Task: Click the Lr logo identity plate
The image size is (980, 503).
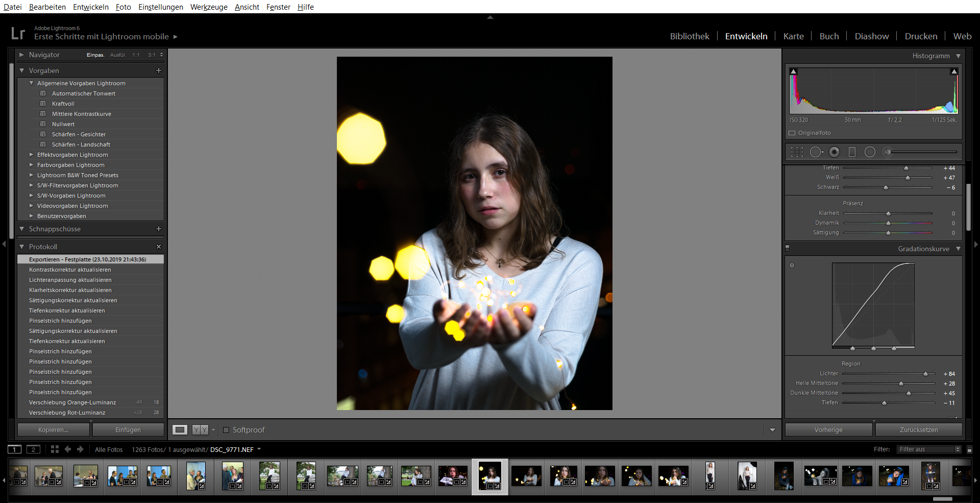Action: [18, 34]
